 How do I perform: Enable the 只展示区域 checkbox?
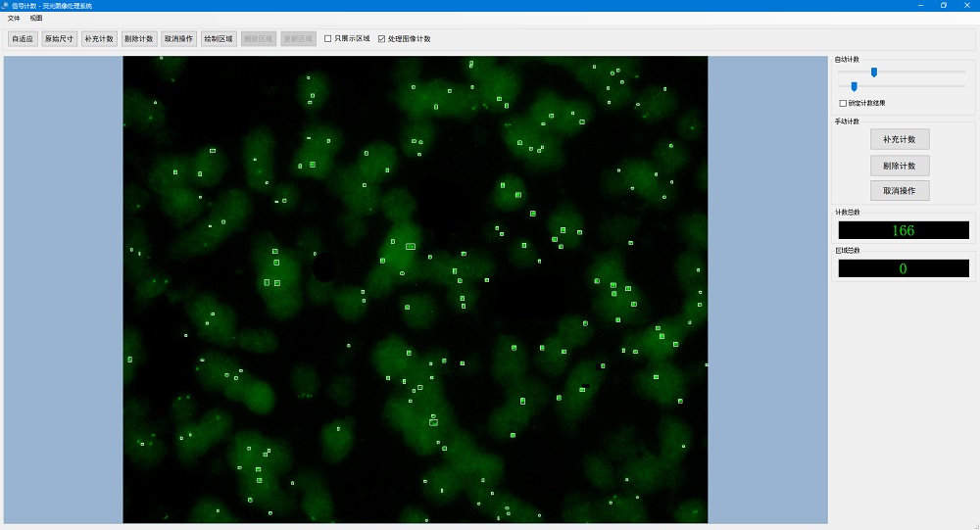pyautogui.click(x=328, y=39)
